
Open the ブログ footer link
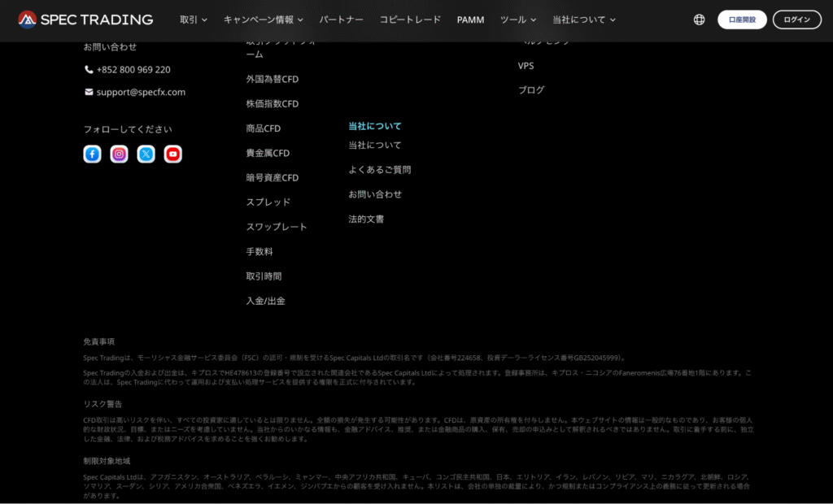click(531, 90)
